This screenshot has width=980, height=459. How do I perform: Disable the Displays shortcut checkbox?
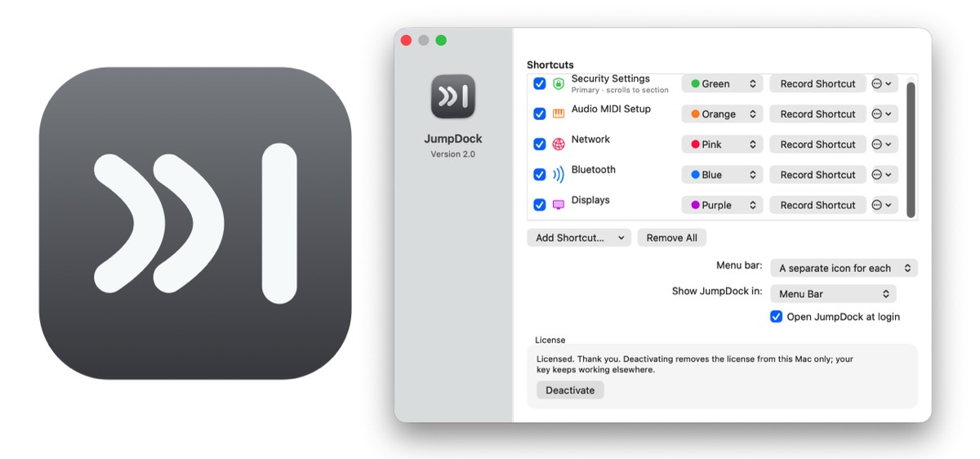540,205
